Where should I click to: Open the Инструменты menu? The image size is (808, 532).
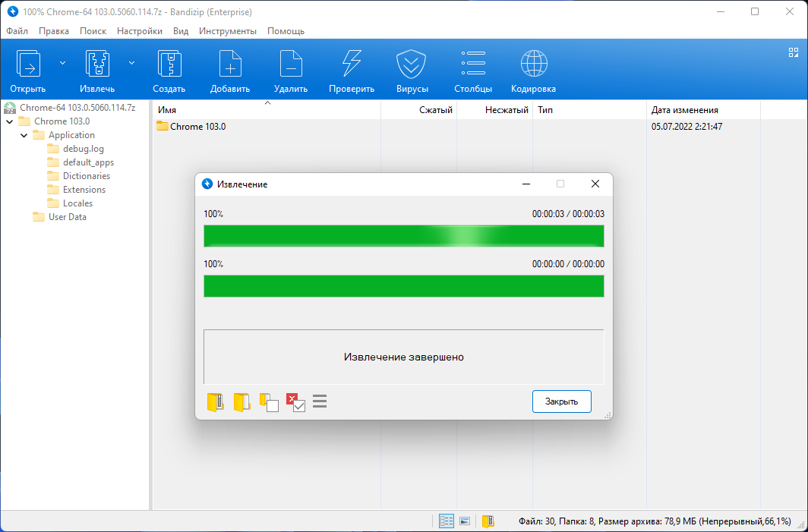point(228,31)
